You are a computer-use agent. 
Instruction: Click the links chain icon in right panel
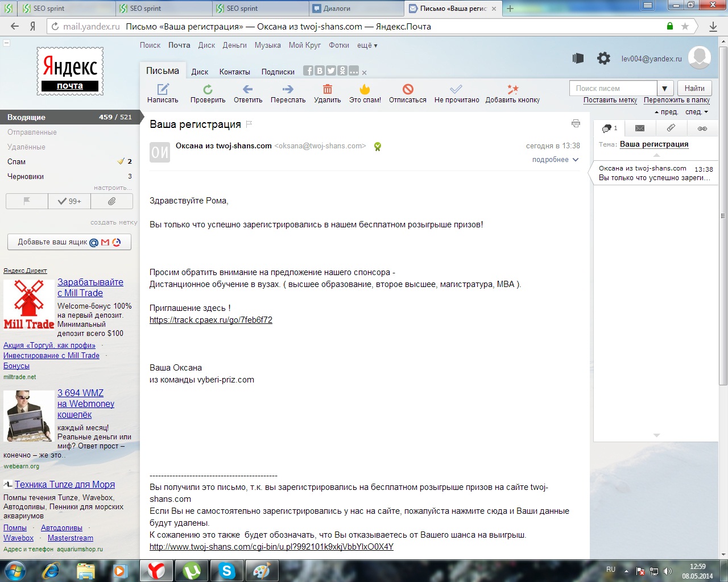tap(702, 128)
